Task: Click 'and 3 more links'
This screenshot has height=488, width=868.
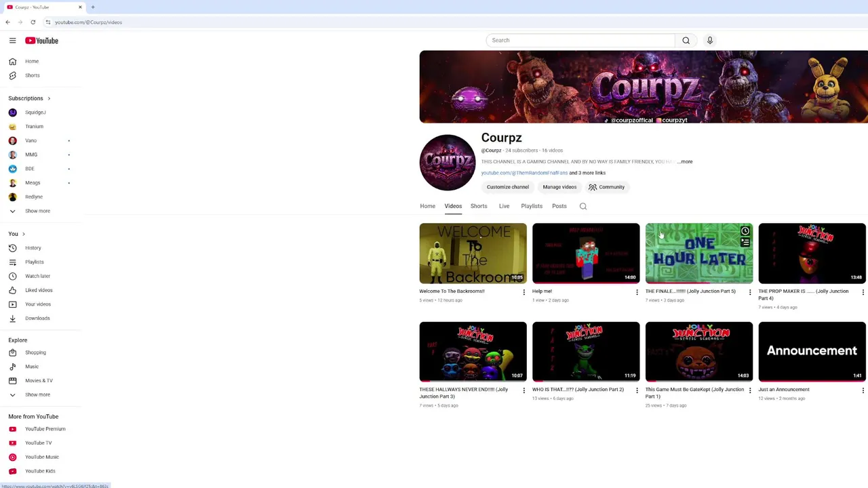Action: [587, 173]
